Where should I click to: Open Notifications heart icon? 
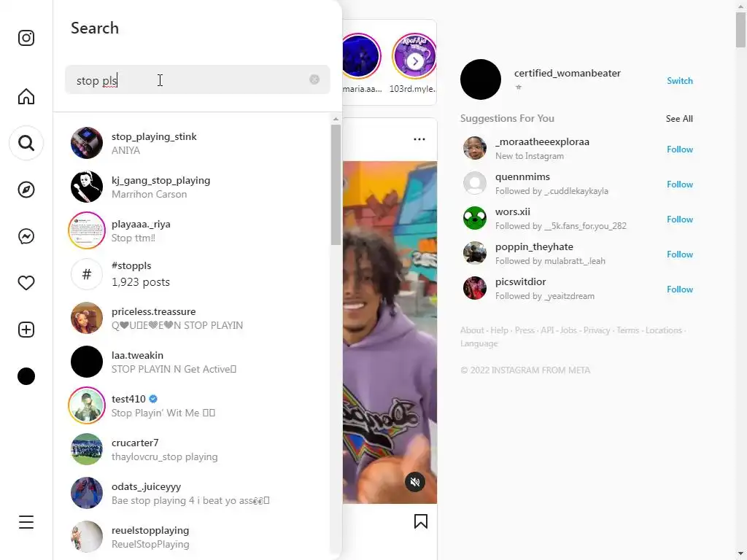26,283
